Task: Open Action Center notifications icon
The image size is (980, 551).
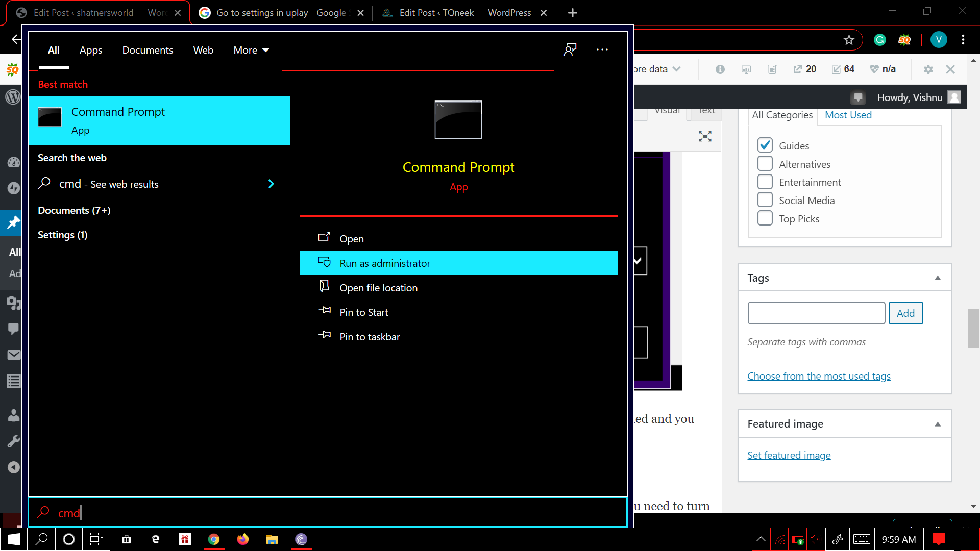Action: (939, 539)
